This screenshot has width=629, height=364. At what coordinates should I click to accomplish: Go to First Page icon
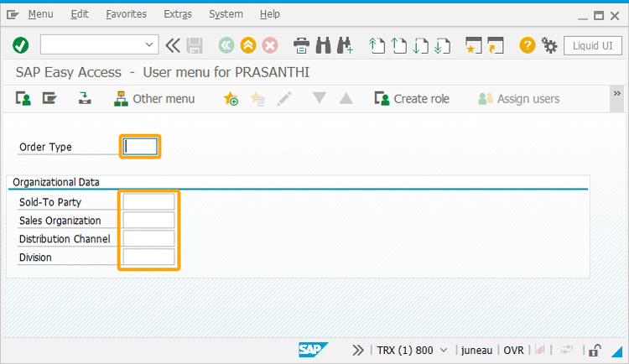tap(377, 45)
